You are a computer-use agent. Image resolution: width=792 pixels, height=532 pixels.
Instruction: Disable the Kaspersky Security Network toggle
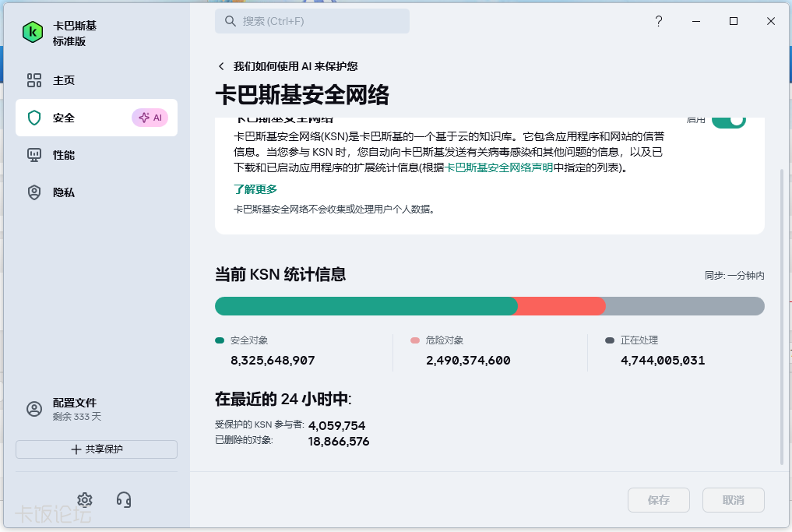tap(728, 120)
